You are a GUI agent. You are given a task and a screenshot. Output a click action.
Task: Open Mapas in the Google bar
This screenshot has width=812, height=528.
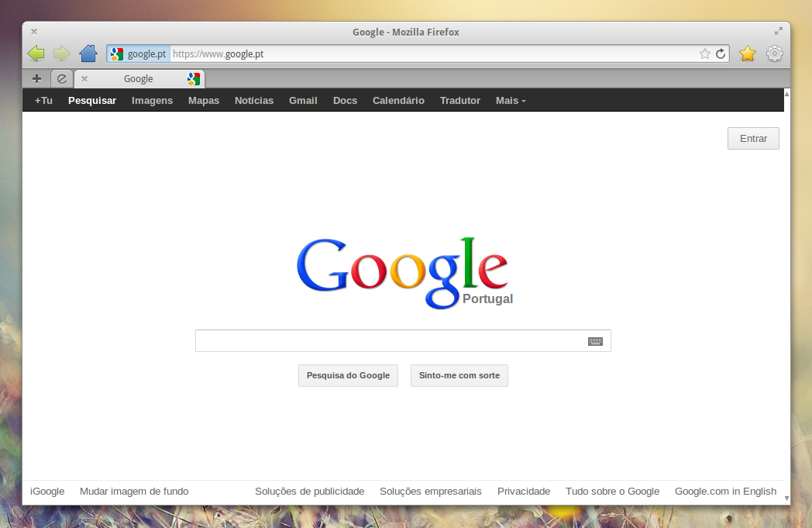204,101
